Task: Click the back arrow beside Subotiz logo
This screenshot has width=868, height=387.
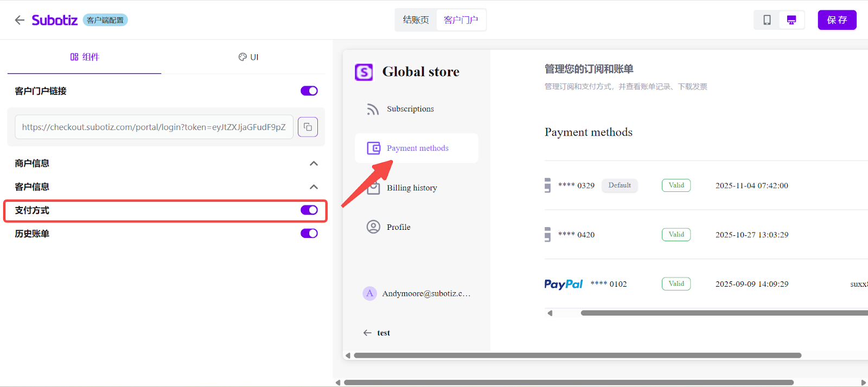Action: click(20, 20)
